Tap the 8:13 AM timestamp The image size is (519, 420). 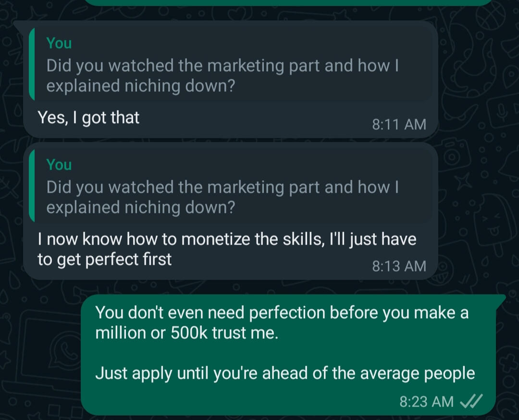[x=399, y=266]
